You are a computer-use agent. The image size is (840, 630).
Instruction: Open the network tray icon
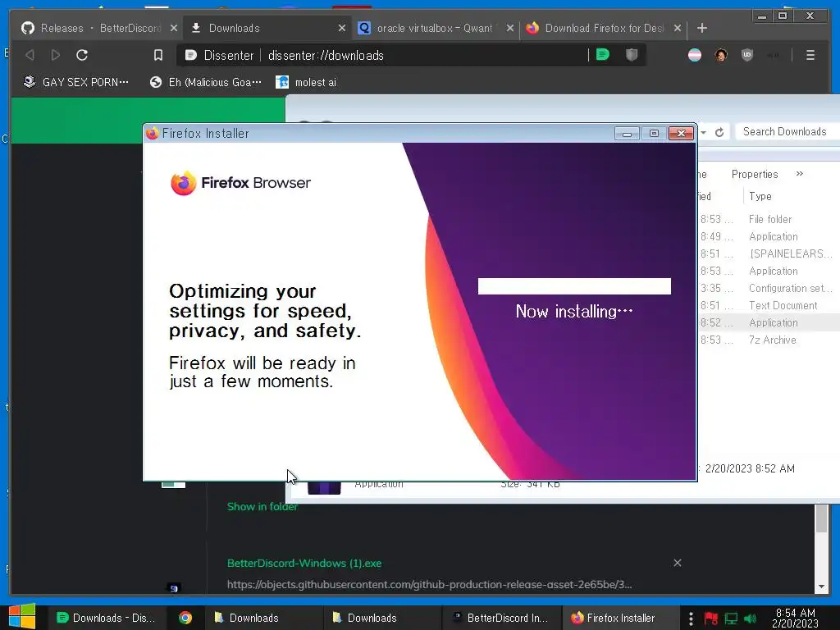(x=731, y=619)
